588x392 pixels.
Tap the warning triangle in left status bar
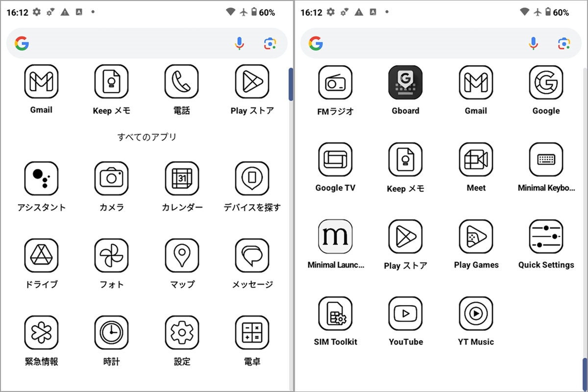point(65,12)
